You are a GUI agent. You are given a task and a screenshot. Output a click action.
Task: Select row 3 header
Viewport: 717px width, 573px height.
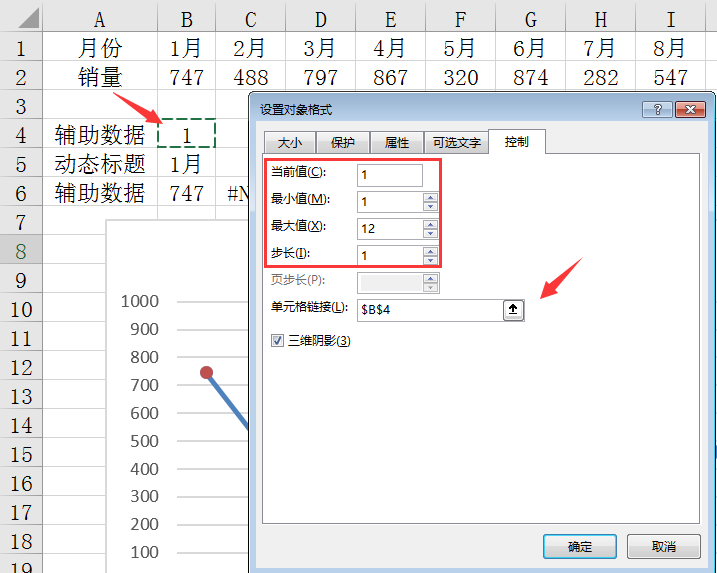coord(21,105)
